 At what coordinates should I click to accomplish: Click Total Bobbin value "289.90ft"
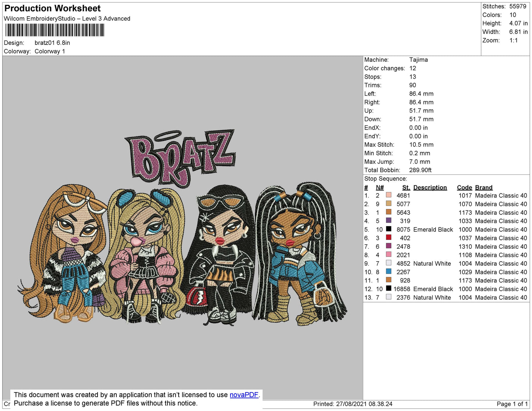pyautogui.click(x=420, y=170)
